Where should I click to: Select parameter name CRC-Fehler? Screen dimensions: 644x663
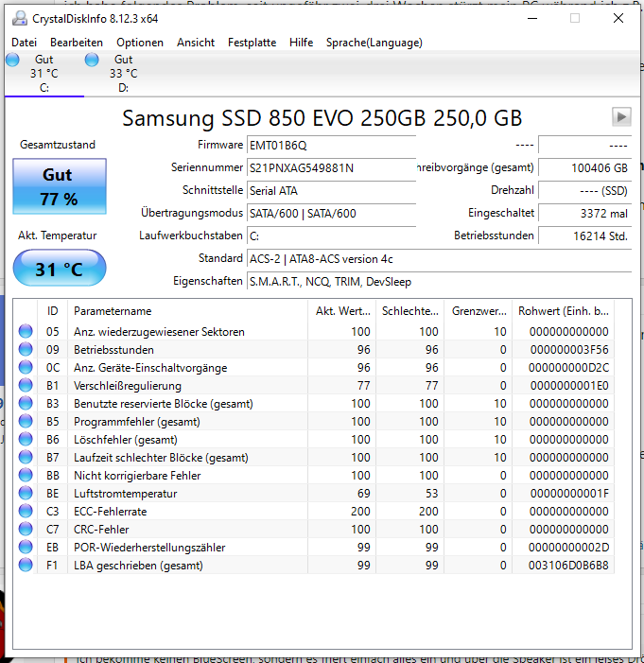[101, 530]
